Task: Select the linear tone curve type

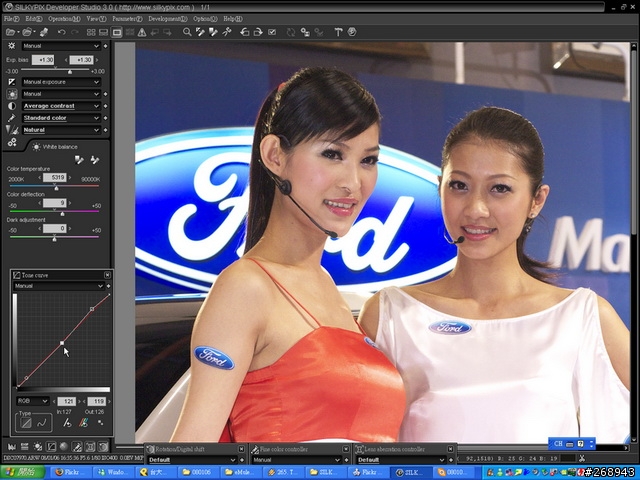Action: click(26, 423)
